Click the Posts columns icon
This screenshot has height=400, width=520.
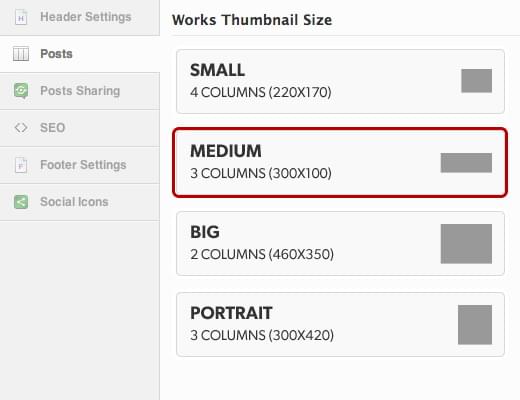click(21, 54)
